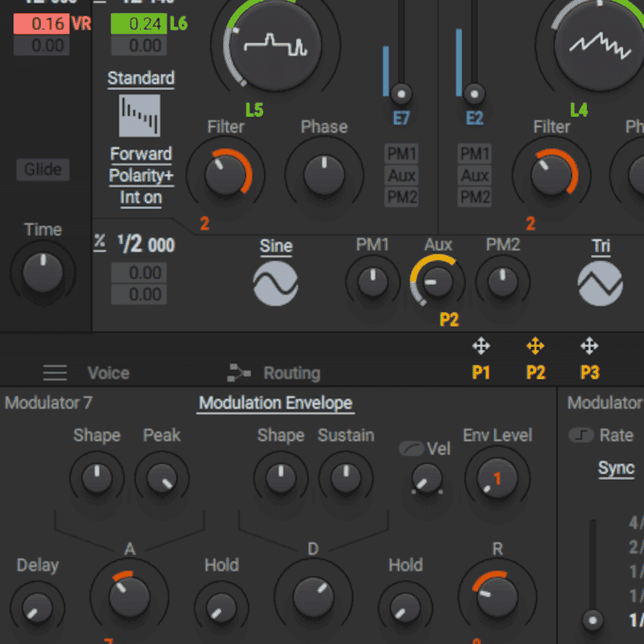Click the E2 modulation slider handle
Viewport: 644px width, 644px height.
click(474, 94)
